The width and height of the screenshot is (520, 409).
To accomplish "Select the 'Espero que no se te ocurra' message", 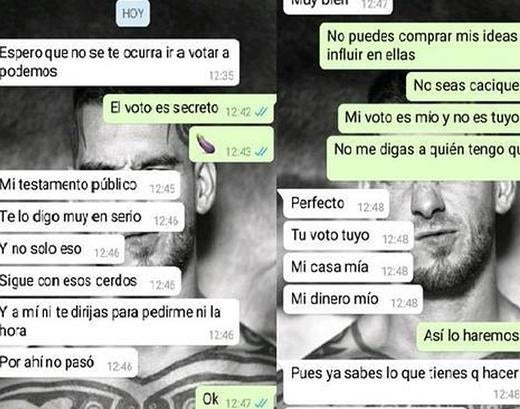I will pyautogui.click(x=119, y=62).
